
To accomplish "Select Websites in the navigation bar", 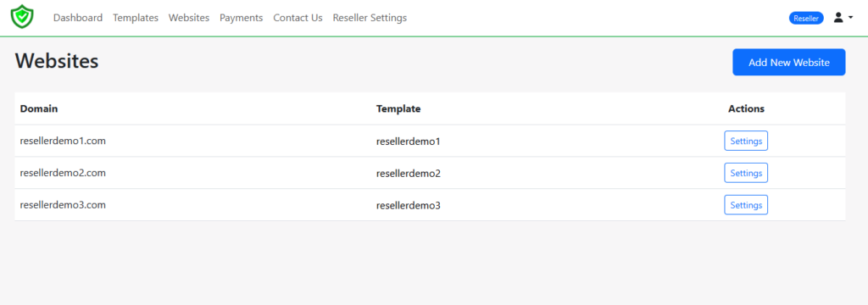I will (x=189, y=18).
